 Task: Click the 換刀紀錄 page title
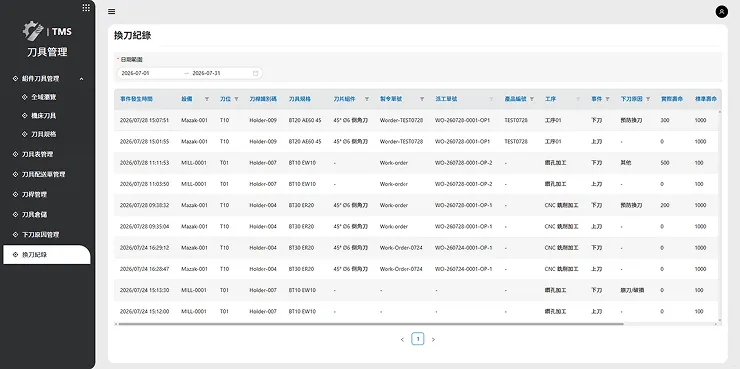(133, 35)
